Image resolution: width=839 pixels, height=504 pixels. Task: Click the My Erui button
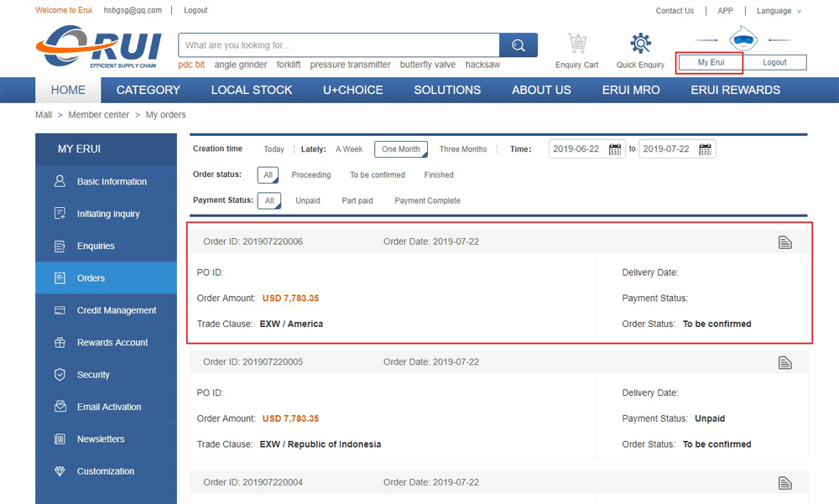click(711, 63)
